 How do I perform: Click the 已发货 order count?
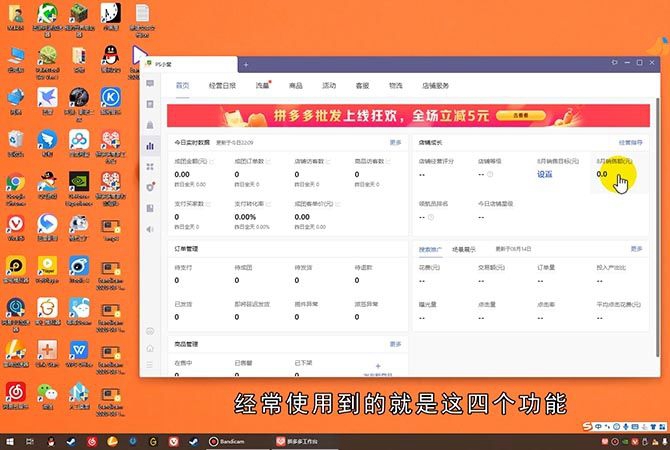177,317
